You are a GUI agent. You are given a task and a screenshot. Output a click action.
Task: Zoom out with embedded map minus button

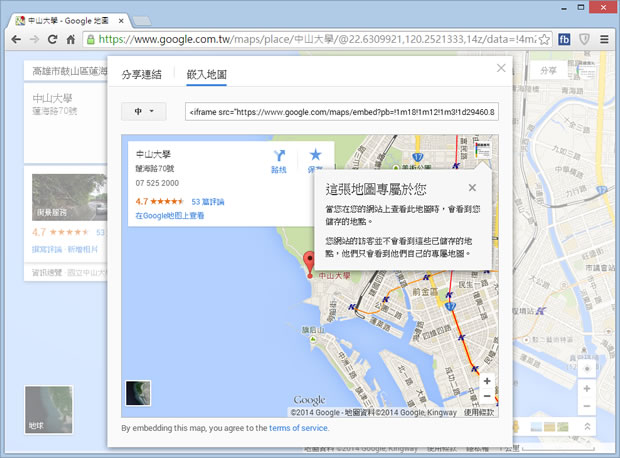pos(487,397)
